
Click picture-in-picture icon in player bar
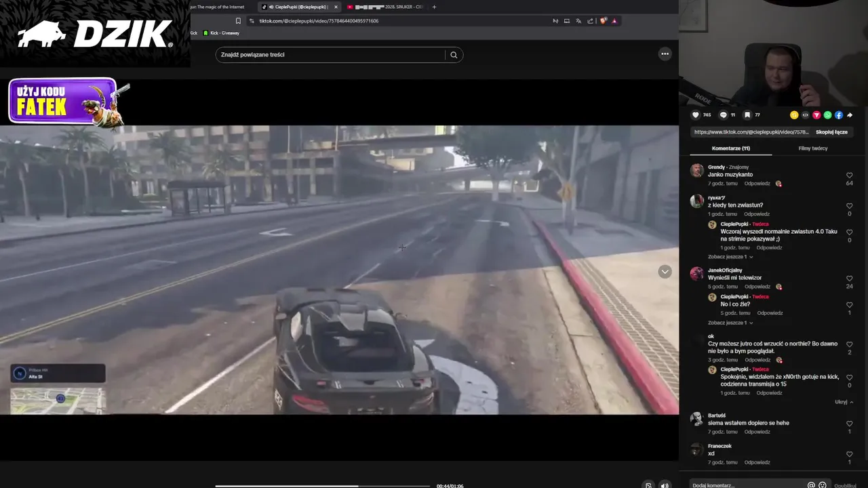tap(648, 485)
